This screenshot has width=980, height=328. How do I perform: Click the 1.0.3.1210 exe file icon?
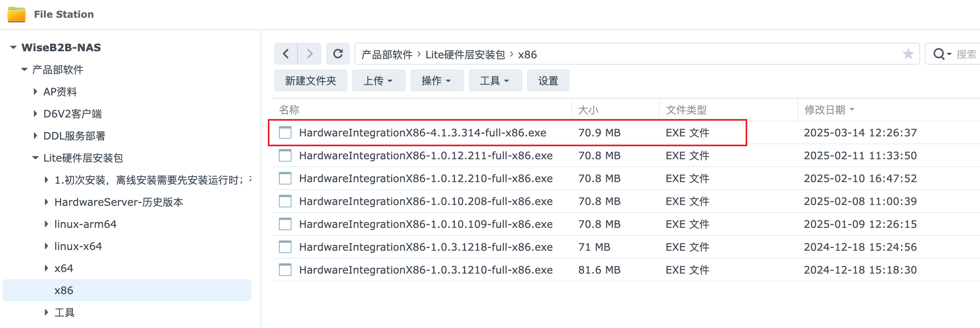point(285,270)
